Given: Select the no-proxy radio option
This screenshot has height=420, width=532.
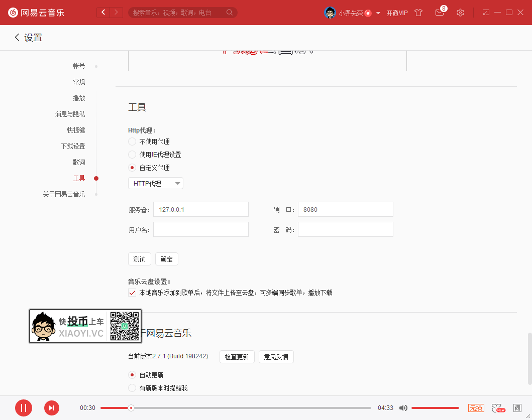Looking at the screenshot, I should coord(132,142).
